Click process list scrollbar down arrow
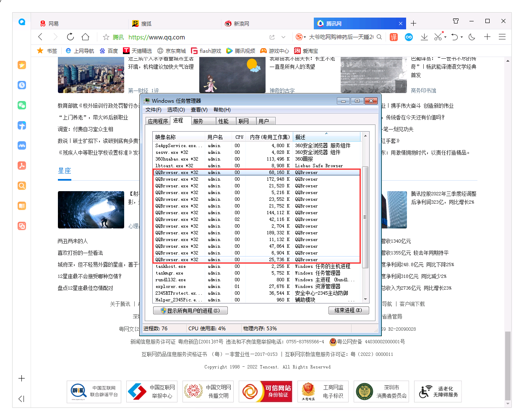The width and height of the screenshot is (524, 420). coord(365,299)
